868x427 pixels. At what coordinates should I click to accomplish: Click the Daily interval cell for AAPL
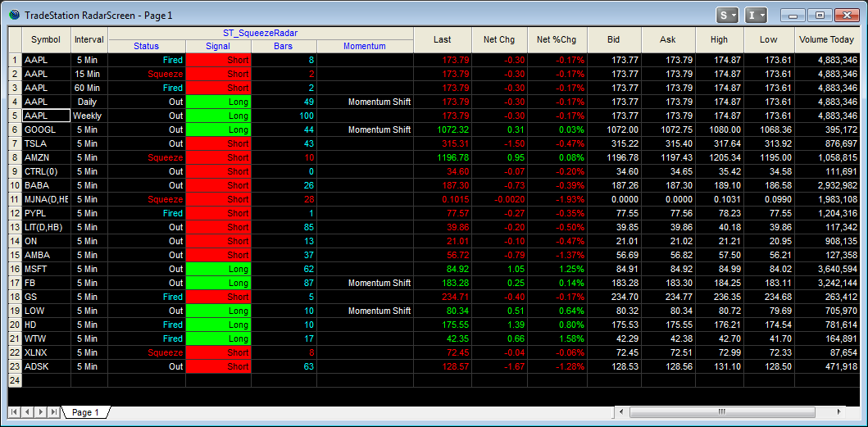click(89, 102)
